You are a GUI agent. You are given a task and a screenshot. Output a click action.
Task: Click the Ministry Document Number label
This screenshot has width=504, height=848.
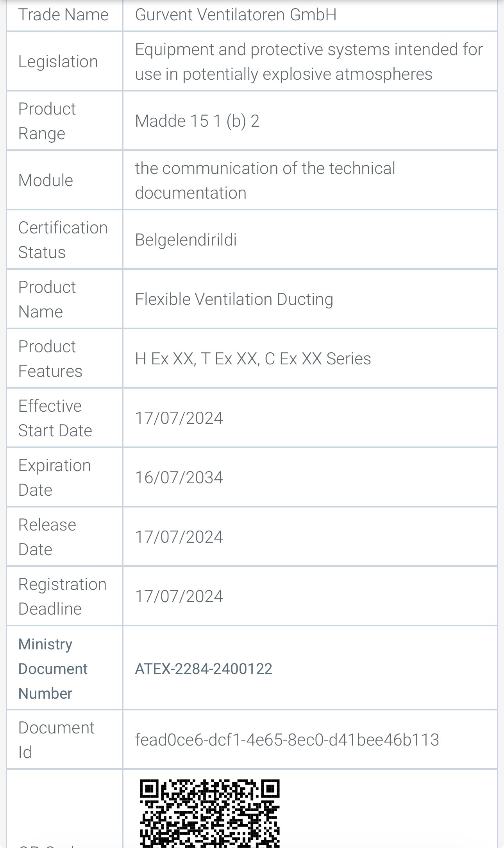(x=53, y=669)
